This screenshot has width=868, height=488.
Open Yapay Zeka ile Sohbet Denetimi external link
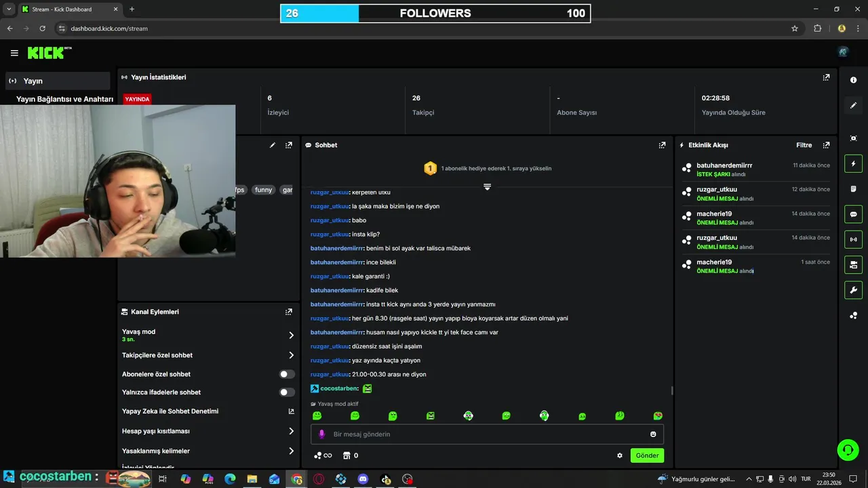point(291,411)
